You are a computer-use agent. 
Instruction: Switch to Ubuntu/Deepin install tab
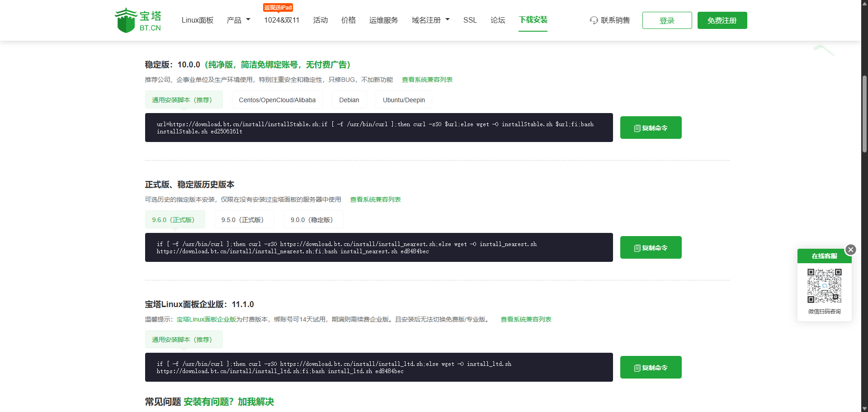click(404, 100)
